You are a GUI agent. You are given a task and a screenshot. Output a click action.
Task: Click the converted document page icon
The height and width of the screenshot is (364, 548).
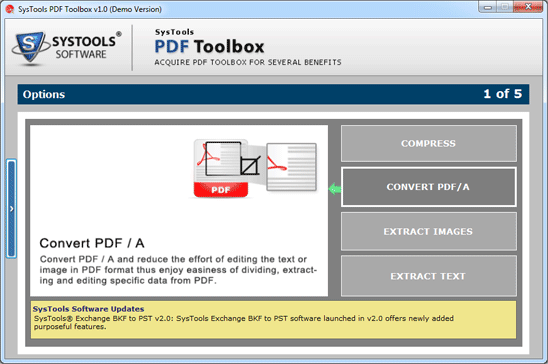pos(291,167)
